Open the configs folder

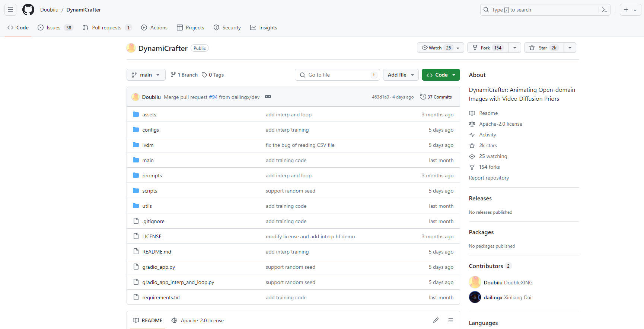pyautogui.click(x=151, y=130)
